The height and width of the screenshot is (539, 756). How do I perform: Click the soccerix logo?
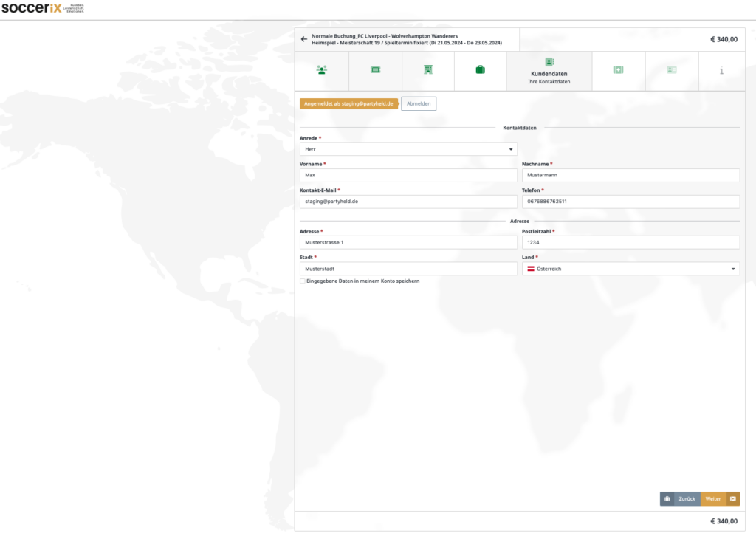click(42, 7)
